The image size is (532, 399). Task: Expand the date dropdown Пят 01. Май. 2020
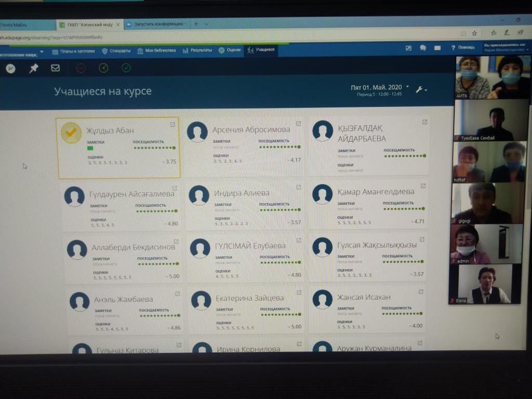(379, 87)
